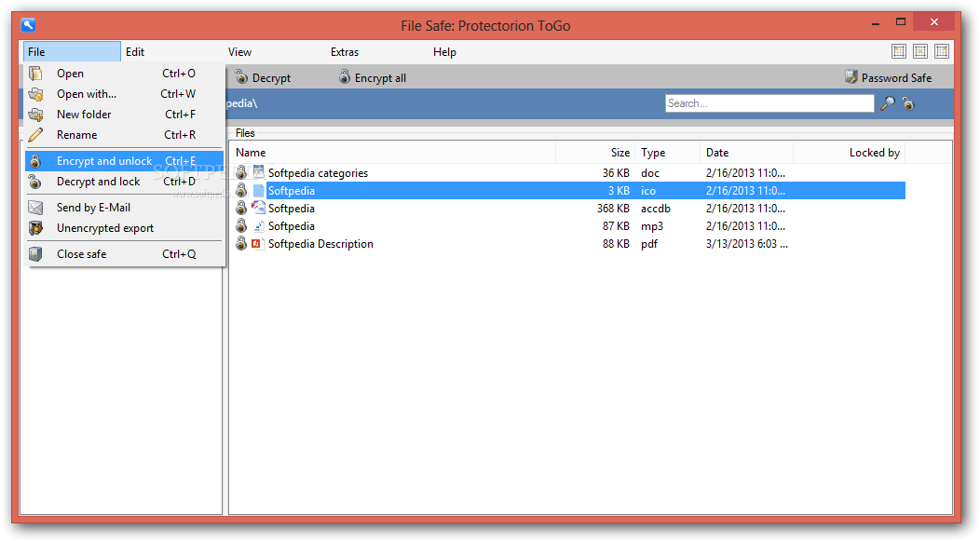980x542 pixels.
Task: Click the 3/13/2013 6:03 date cell
Action: 747,244
